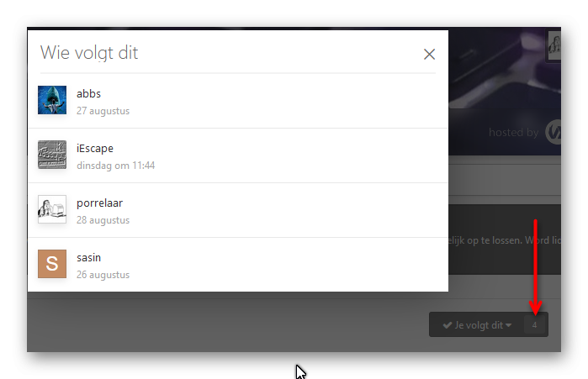Viewport: 588px width, 379px height.
Task: Click the '28 augustus' follow date
Action: [x=103, y=220]
